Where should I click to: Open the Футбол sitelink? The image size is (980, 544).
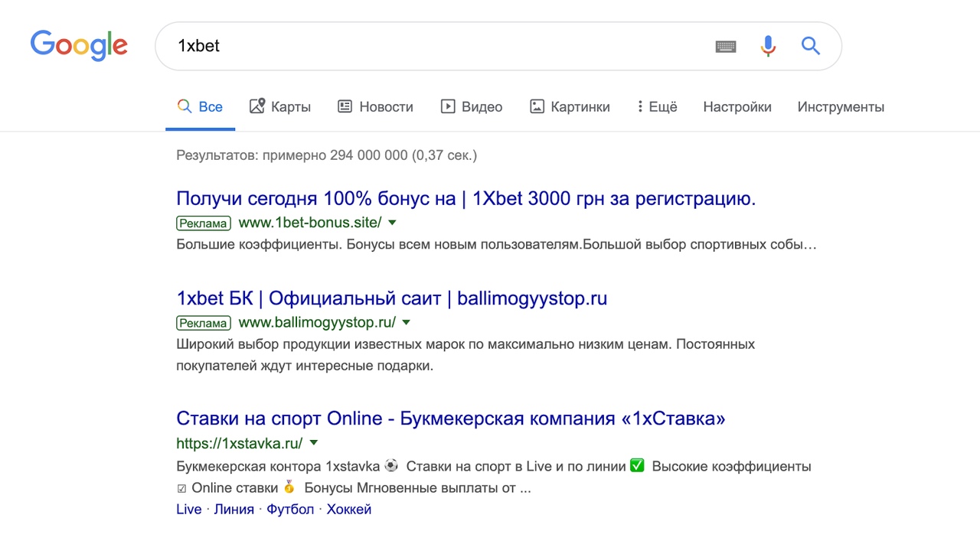[290, 510]
